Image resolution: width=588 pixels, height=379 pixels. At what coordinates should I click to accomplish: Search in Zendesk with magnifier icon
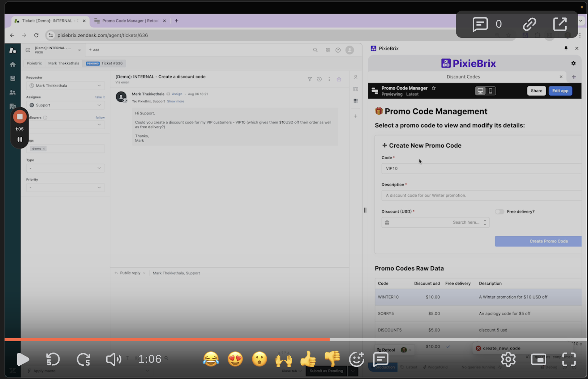click(315, 50)
